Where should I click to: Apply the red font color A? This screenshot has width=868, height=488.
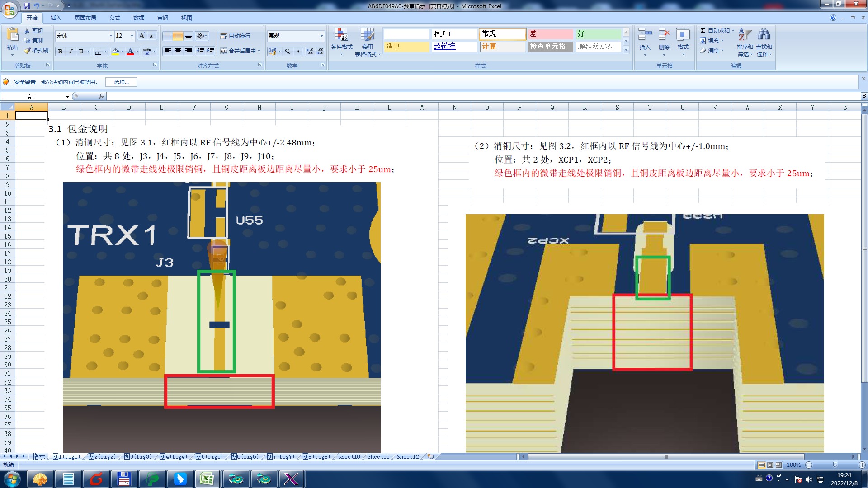130,52
